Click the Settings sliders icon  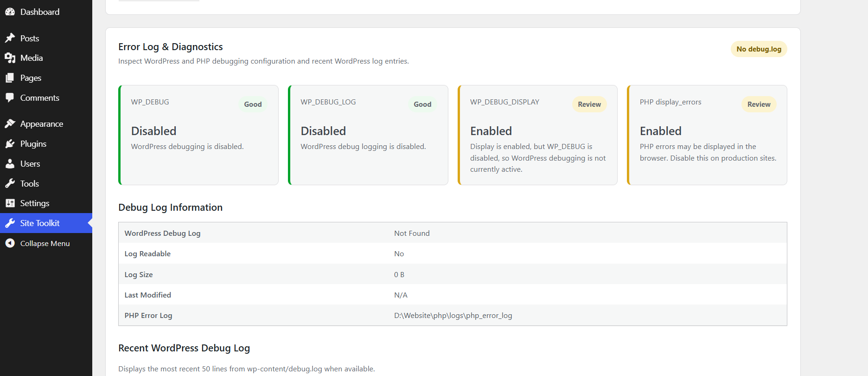coord(10,203)
